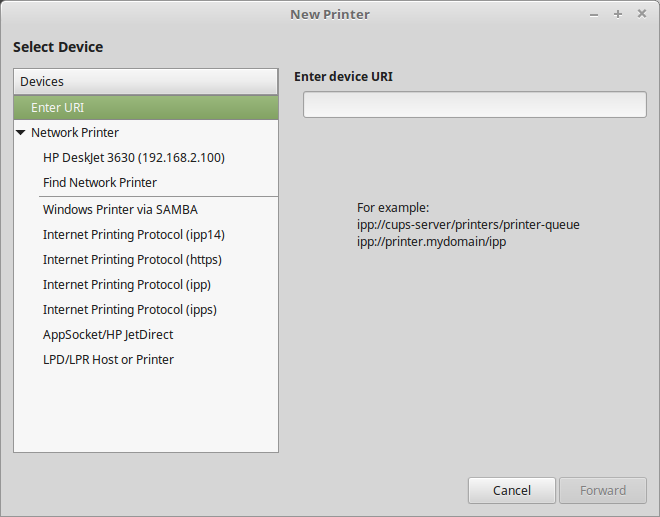This screenshot has height=517, width=660.
Task: Select AppSocket/HP JetDirect option
Action: (x=108, y=335)
